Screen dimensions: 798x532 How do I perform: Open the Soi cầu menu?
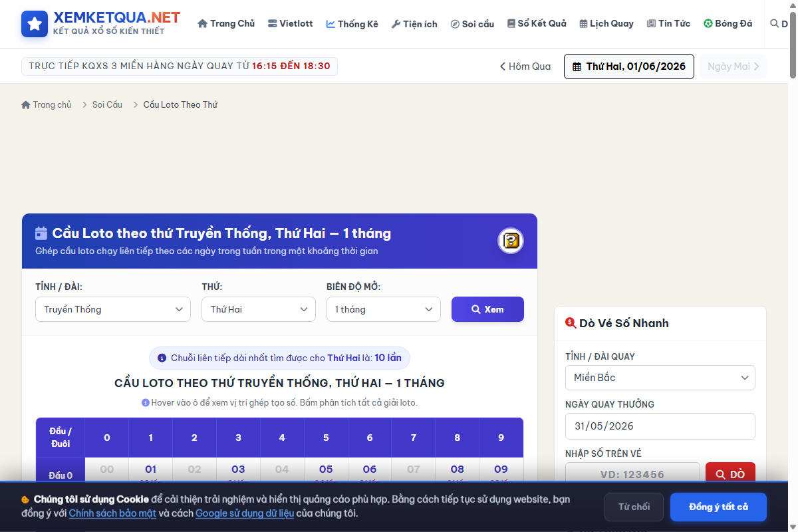click(472, 24)
